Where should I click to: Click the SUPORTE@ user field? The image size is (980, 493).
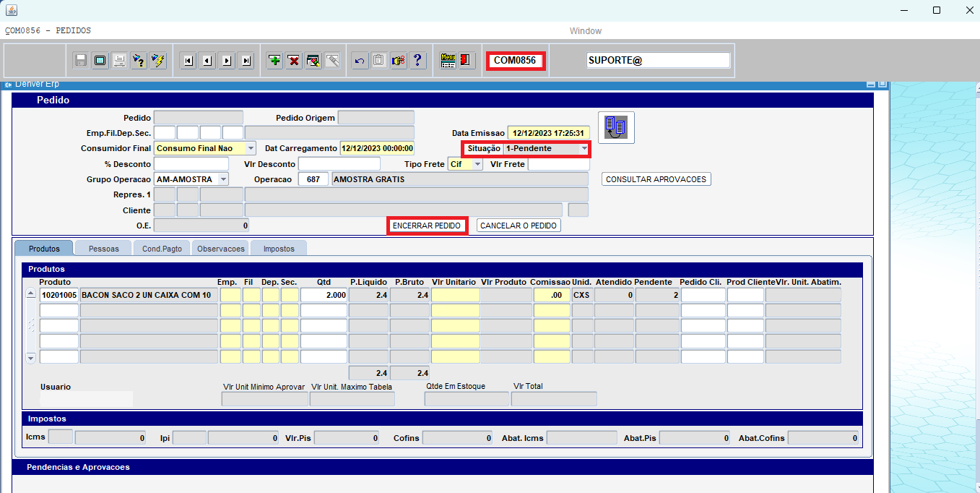pos(659,61)
